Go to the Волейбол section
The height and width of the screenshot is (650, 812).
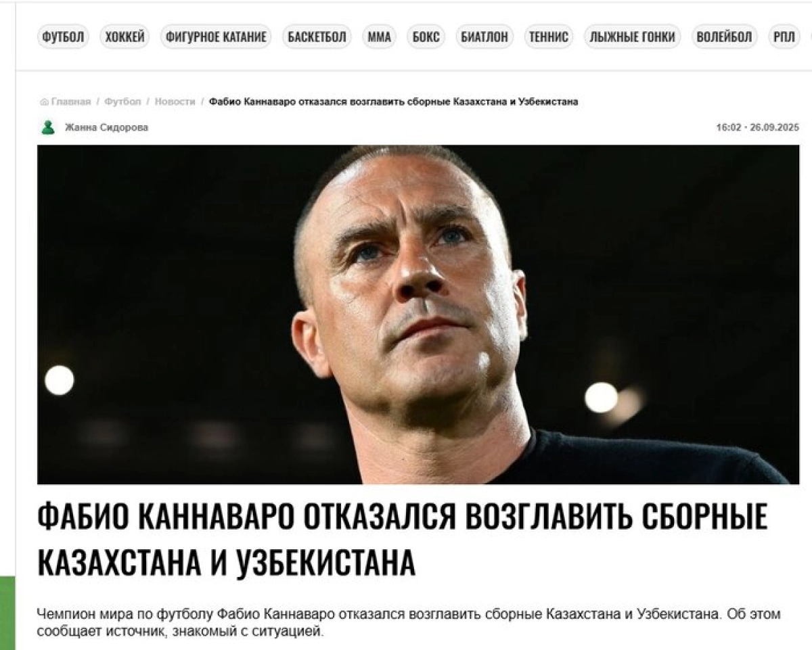click(725, 37)
